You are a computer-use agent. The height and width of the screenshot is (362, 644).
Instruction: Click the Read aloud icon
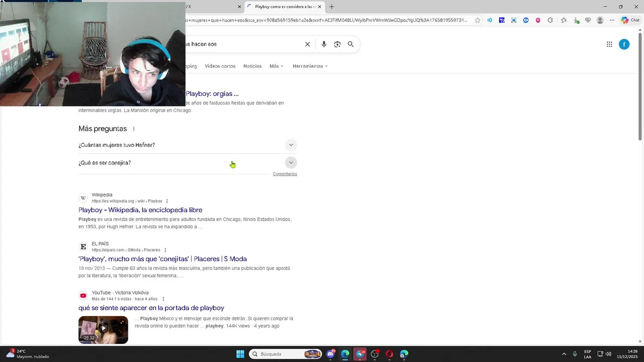[x=490, y=20]
